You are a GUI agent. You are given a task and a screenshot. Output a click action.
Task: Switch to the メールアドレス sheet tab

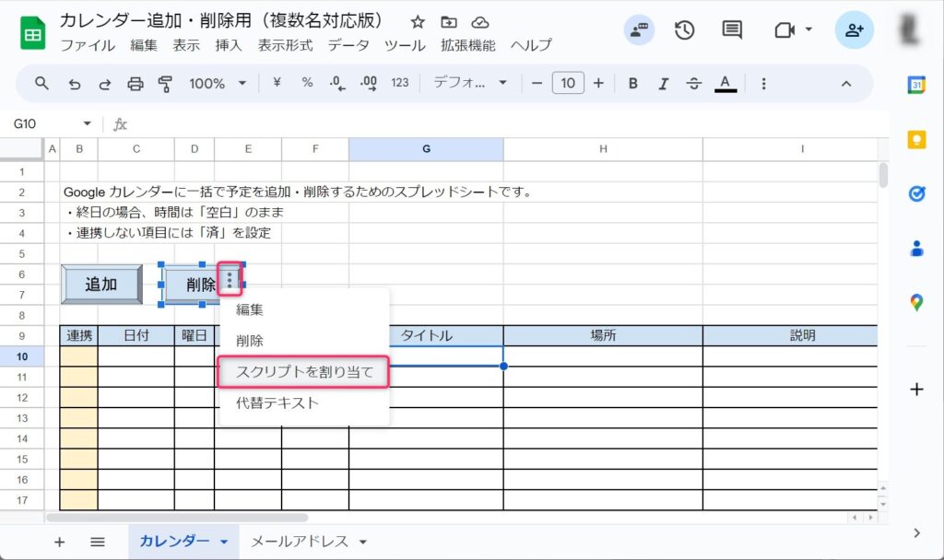click(300, 542)
